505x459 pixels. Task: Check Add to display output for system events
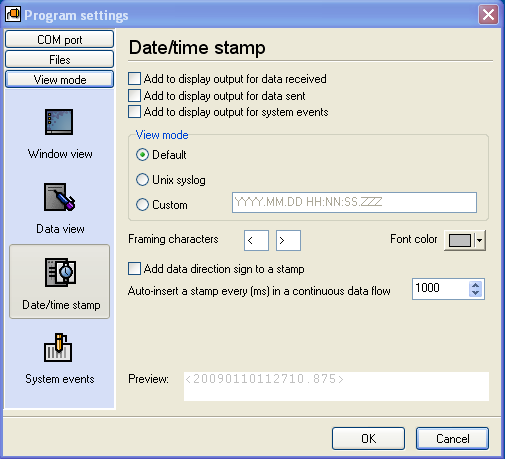[x=134, y=112]
